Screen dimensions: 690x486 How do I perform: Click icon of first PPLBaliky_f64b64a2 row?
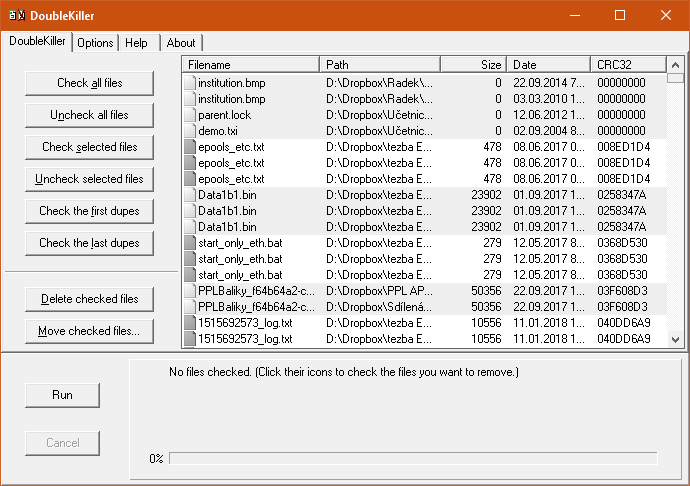190,291
